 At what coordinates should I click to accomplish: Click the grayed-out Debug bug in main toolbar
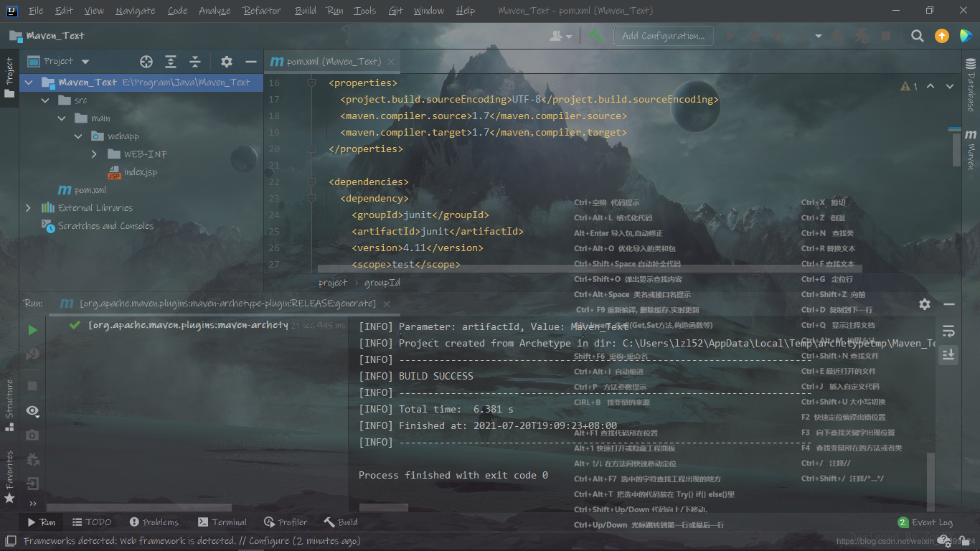[754, 36]
